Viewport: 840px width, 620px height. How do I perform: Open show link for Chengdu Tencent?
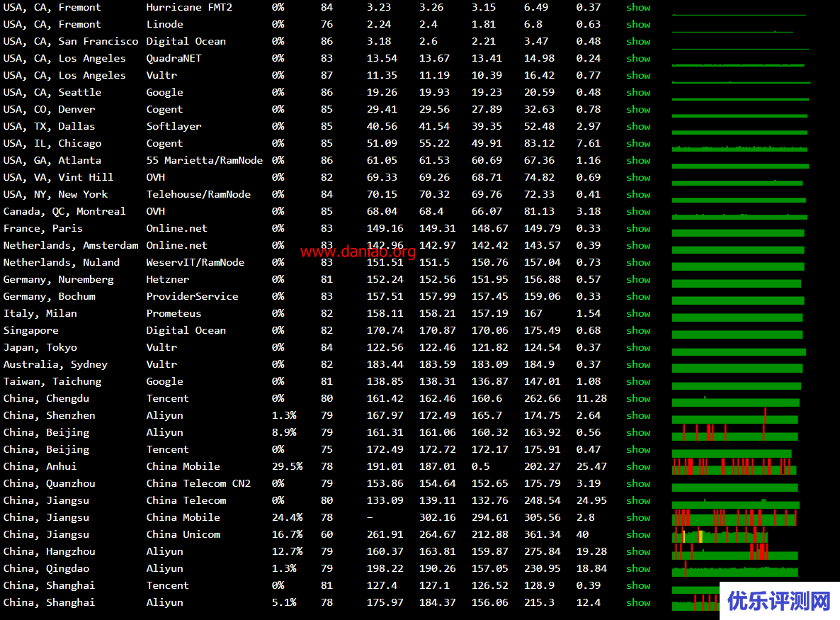coord(638,399)
